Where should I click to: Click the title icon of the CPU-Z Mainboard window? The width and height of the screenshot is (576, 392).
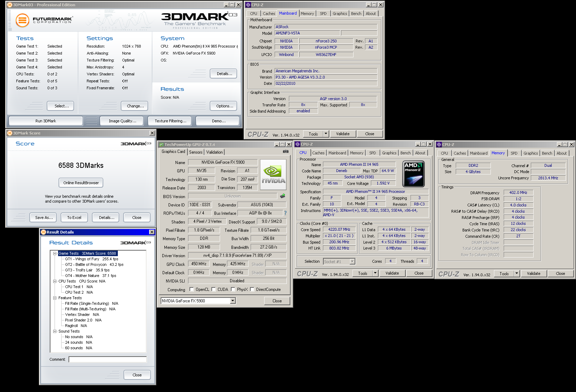248,5
